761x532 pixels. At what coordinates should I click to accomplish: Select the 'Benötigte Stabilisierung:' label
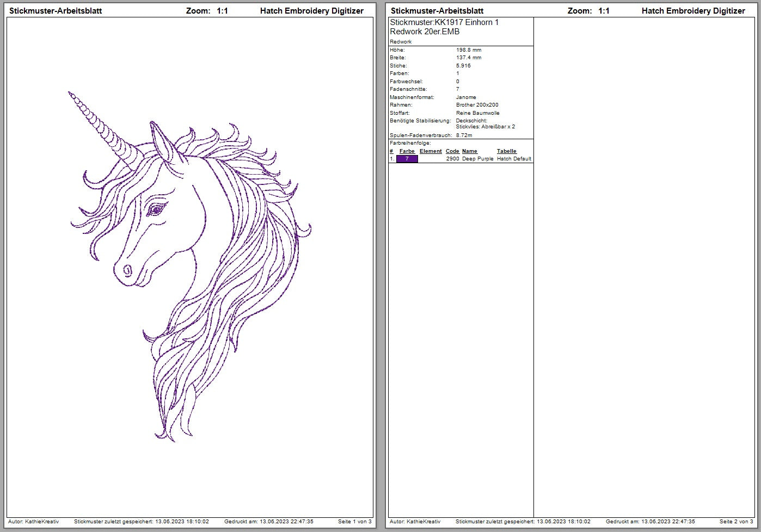tap(420, 121)
